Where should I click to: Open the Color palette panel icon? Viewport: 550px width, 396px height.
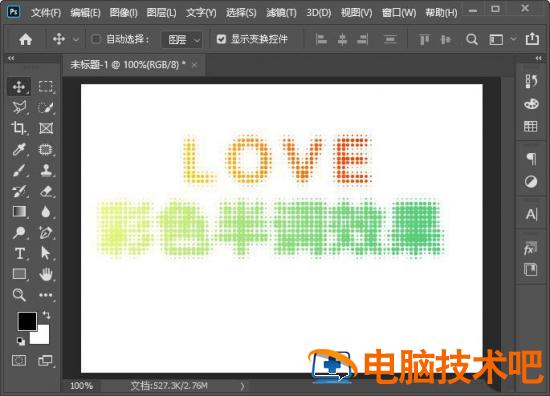click(531, 104)
